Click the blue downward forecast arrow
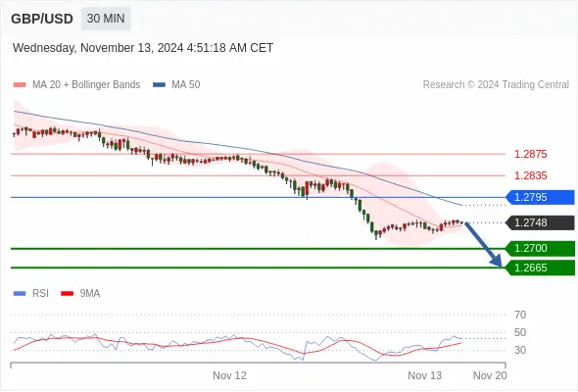Viewport: 578px width, 392px height. pos(483,244)
